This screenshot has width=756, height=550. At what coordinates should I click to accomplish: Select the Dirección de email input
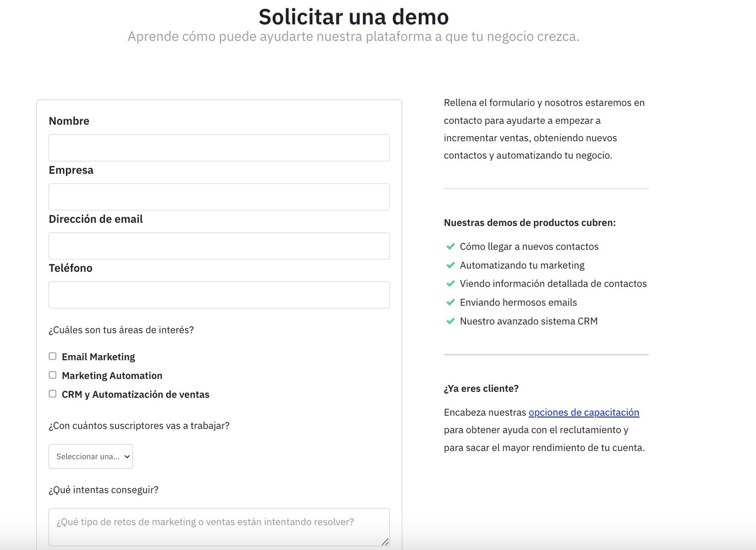click(219, 246)
